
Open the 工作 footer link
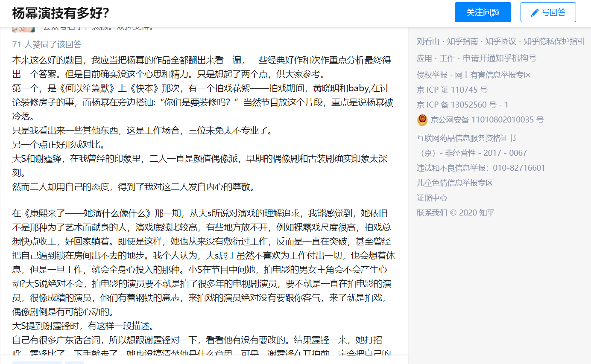(x=448, y=58)
